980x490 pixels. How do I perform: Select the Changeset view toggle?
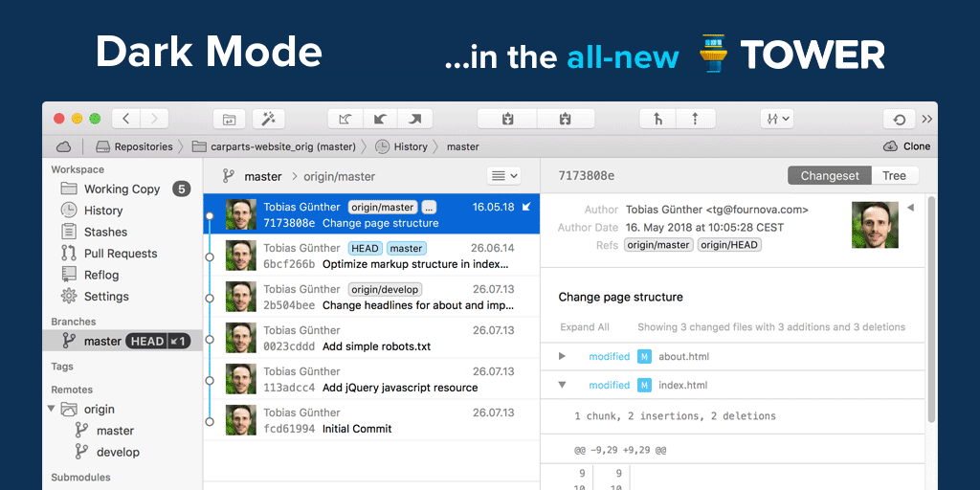(x=830, y=175)
